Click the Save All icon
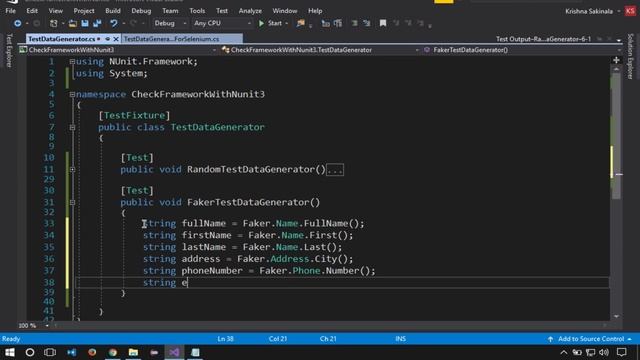This screenshot has width=640, height=360. coord(97,24)
